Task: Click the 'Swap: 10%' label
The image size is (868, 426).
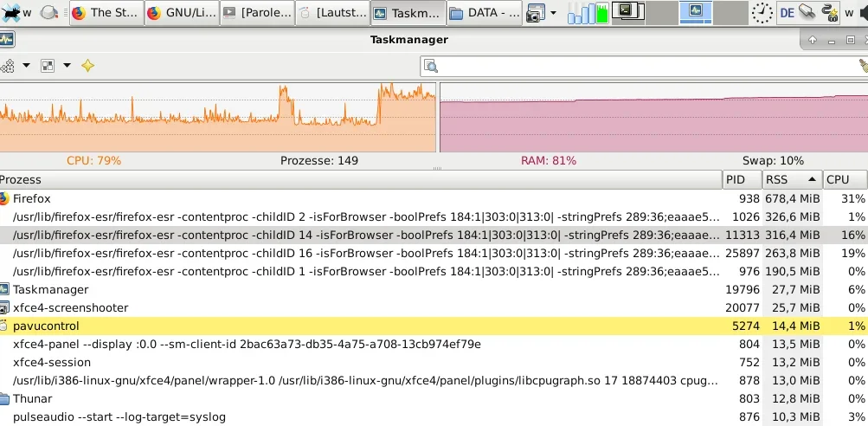Action: tap(773, 161)
